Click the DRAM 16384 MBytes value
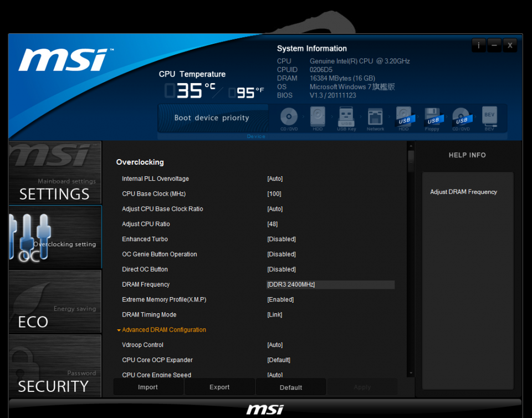The height and width of the screenshot is (418, 532). [342, 78]
